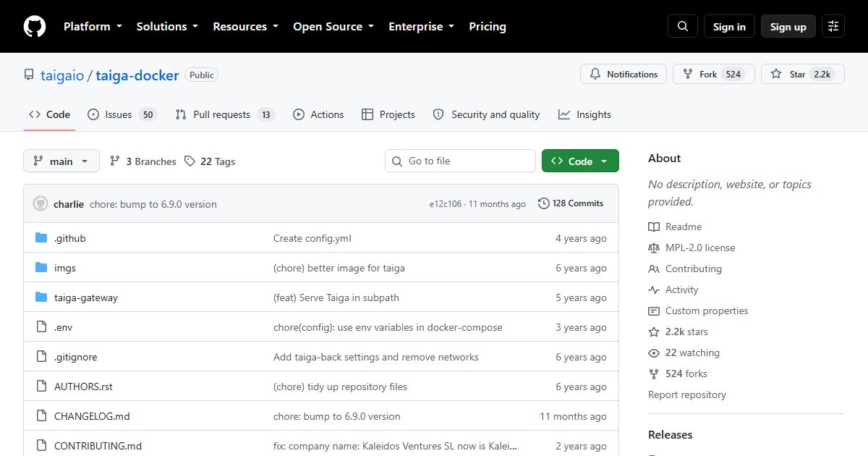Open the appearance settings icon beside Sign up
Viewport: 868px width, 456px height.
click(833, 27)
